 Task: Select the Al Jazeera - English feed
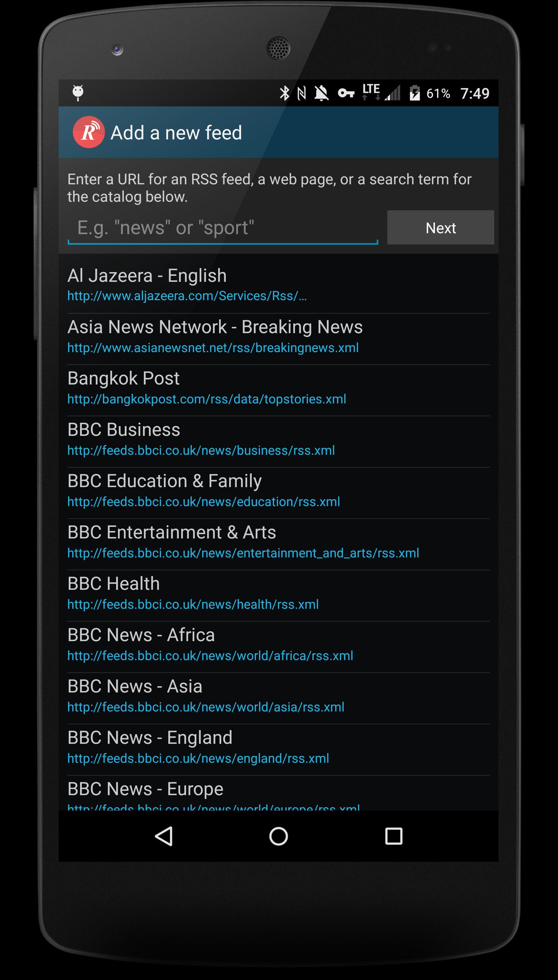(278, 284)
